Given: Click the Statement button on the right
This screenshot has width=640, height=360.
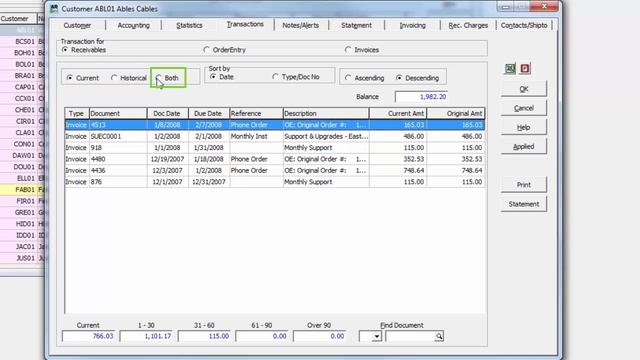Looking at the screenshot, I should coord(524,204).
